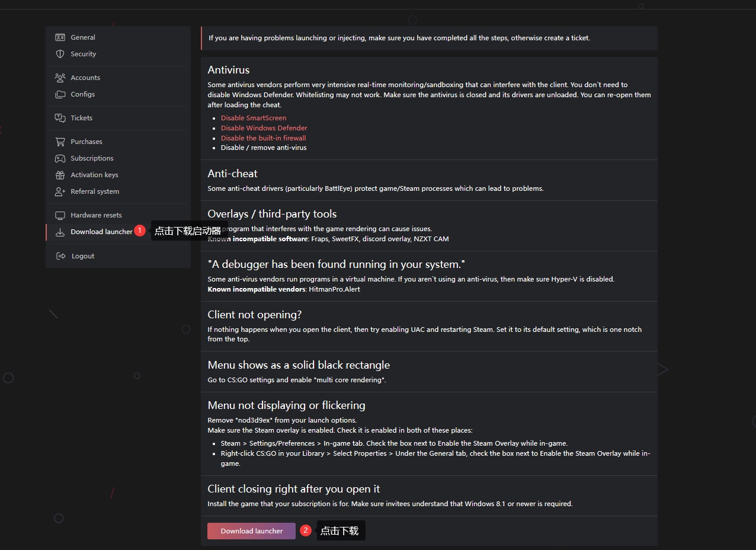Image resolution: width=756 pixels, height=550 pixels.
Task: Open the Tickets sidebar entry
Action: tap(82, 118)
